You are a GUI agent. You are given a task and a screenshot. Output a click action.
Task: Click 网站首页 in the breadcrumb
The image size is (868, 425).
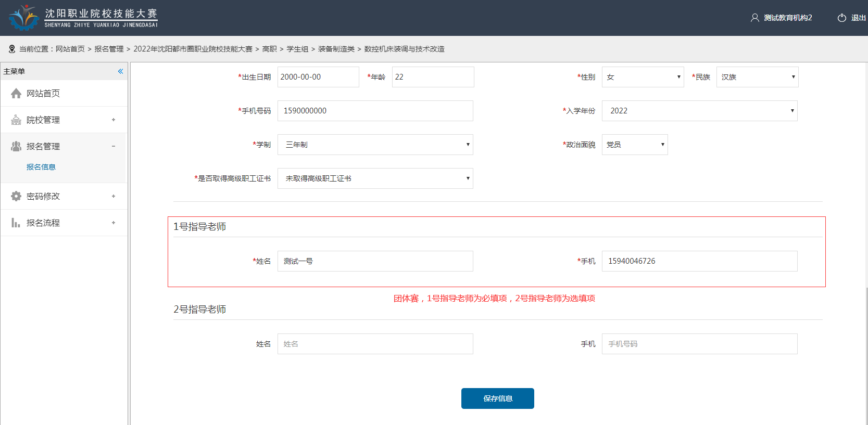(x=70, y=49)
